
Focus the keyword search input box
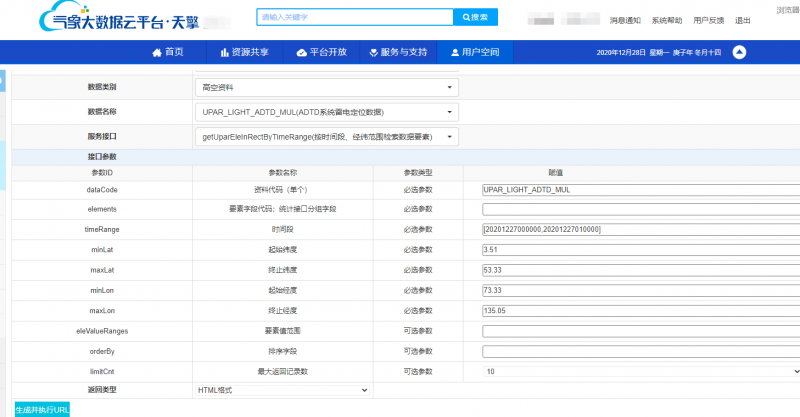[x=354, y=18]
